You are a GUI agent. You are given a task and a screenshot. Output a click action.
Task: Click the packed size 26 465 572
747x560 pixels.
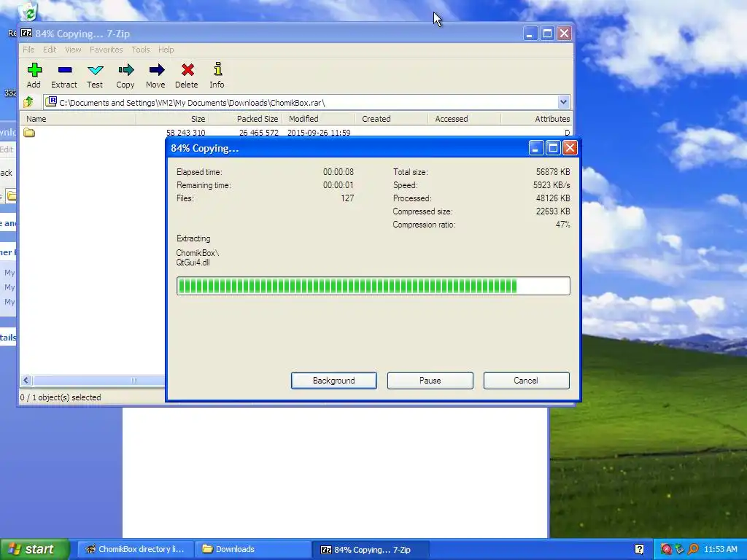tap(259, 133)
